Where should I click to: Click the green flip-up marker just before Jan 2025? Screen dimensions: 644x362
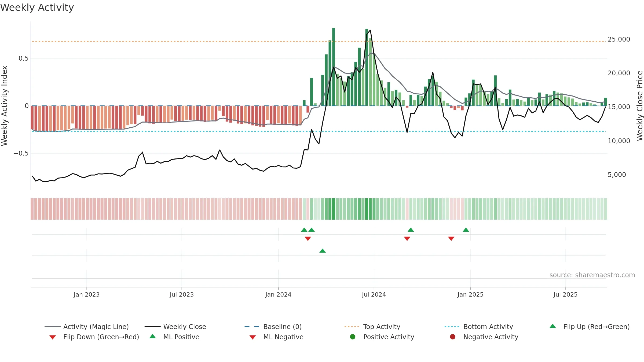click(x=466, y=230)
